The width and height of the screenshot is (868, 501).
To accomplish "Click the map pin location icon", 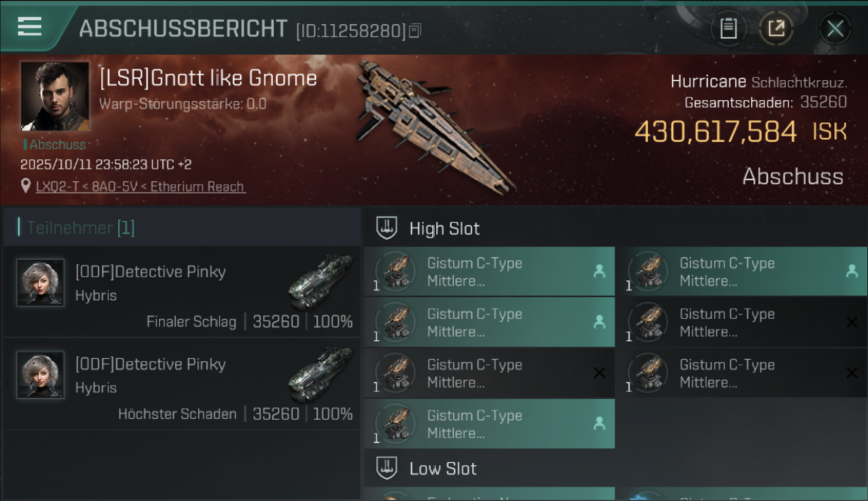I will pyautogui.click(x=26, y=186).
